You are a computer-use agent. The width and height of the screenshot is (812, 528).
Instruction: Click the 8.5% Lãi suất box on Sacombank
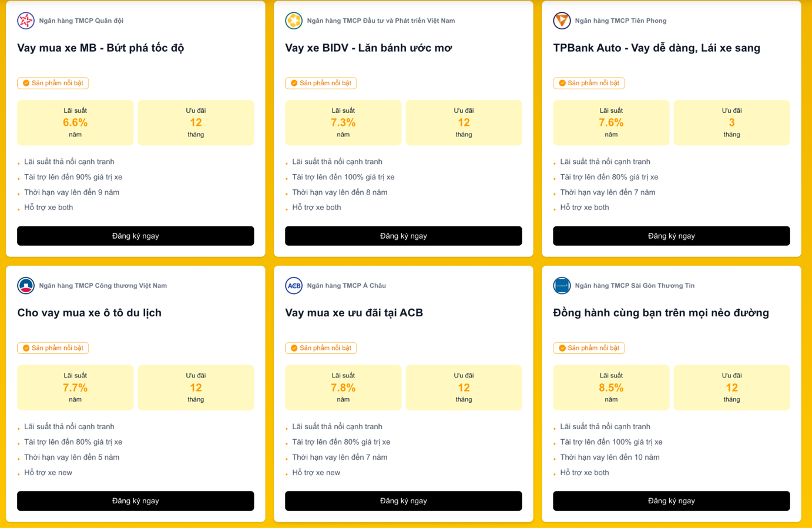(x=611, y=387)
